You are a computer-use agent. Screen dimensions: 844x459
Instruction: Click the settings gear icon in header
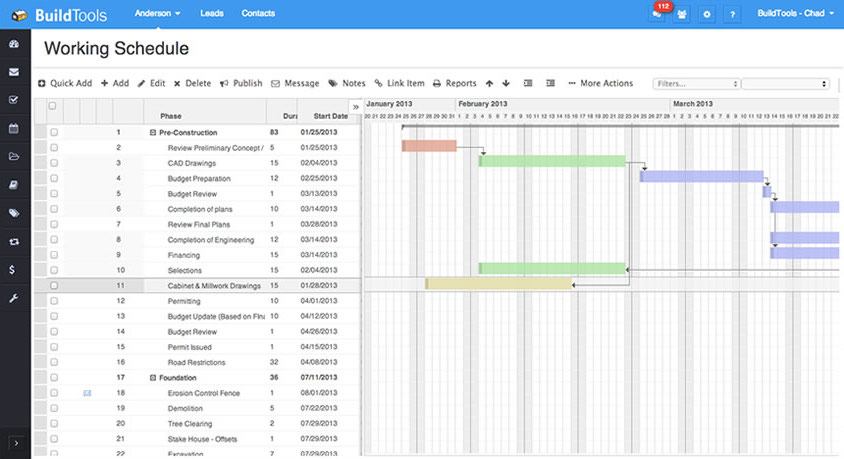[707, 15]
